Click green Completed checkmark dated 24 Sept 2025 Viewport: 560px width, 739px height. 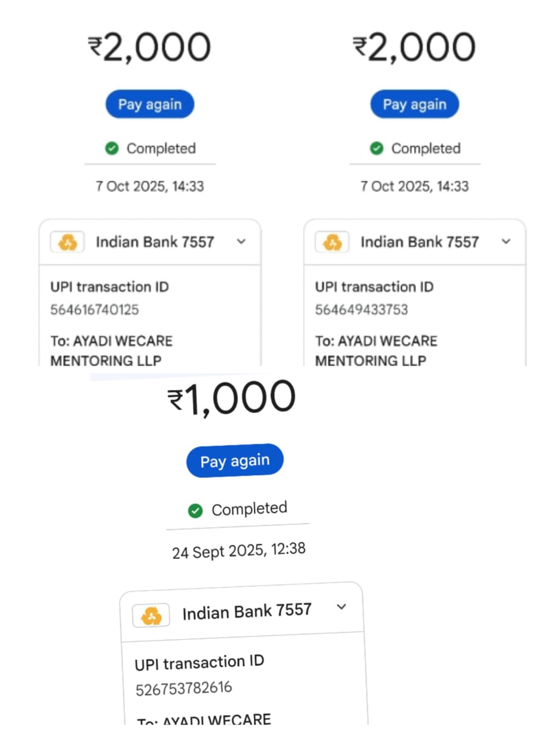tap(195, 510)
